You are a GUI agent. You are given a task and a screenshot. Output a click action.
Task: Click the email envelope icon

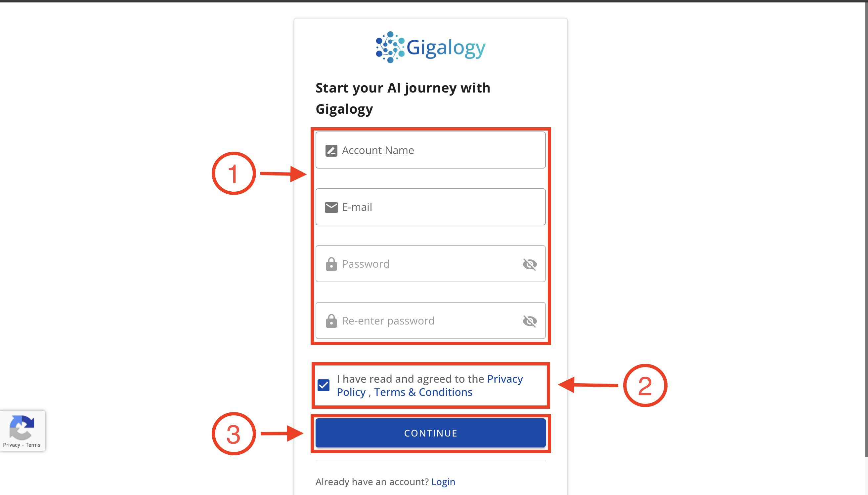pos(331,207)
